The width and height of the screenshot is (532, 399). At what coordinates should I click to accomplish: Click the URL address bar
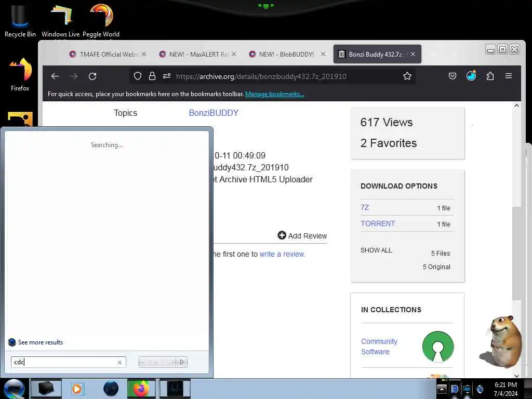click(x=272, y=76)
